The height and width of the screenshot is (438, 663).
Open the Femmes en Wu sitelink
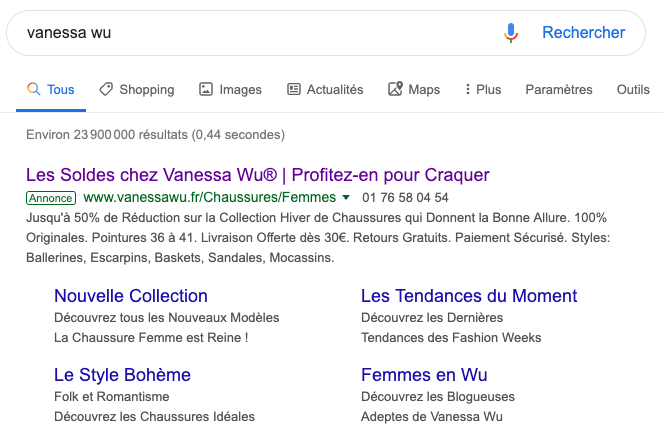point(425,375)
